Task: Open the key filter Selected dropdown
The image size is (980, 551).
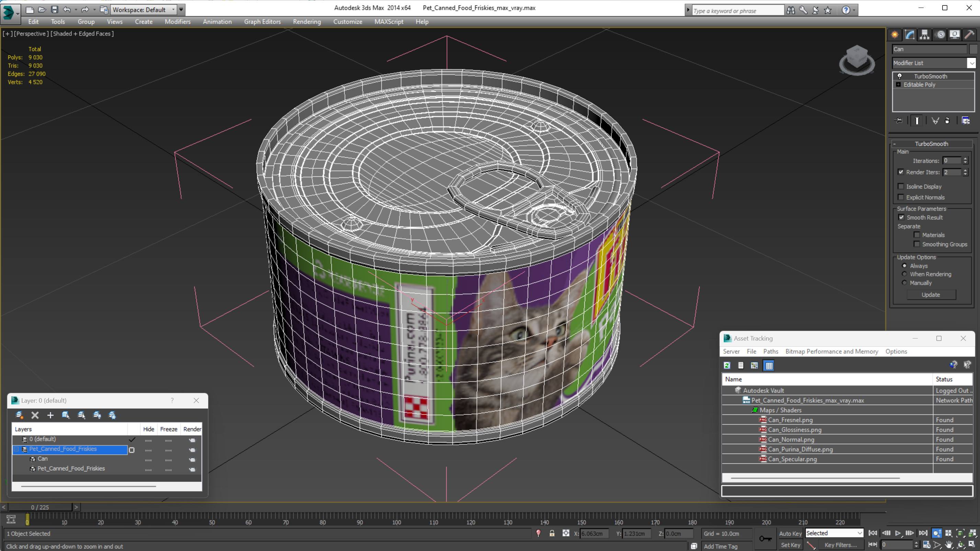Action: pos(859,533)
